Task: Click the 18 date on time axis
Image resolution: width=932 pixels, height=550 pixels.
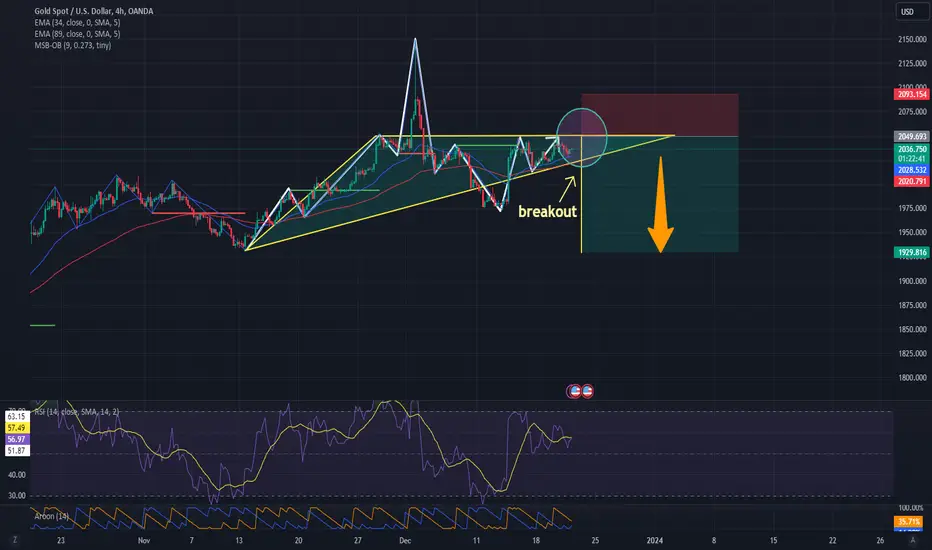Action: pos(536,540)
